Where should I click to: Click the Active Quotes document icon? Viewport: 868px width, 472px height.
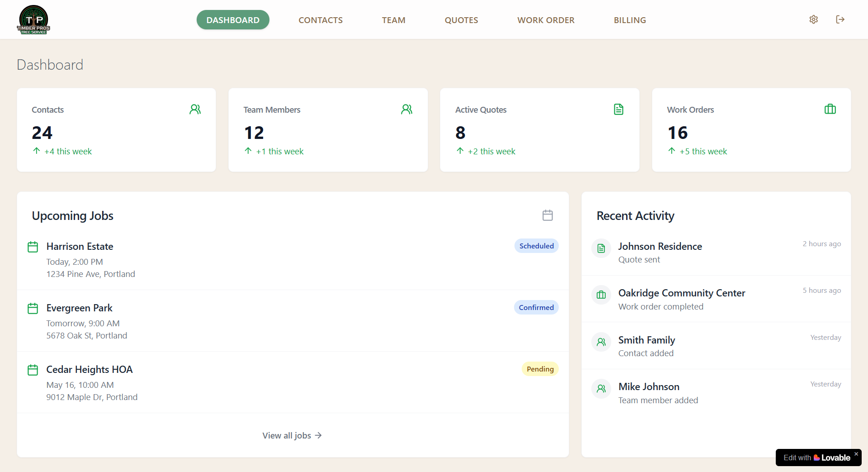618,110
